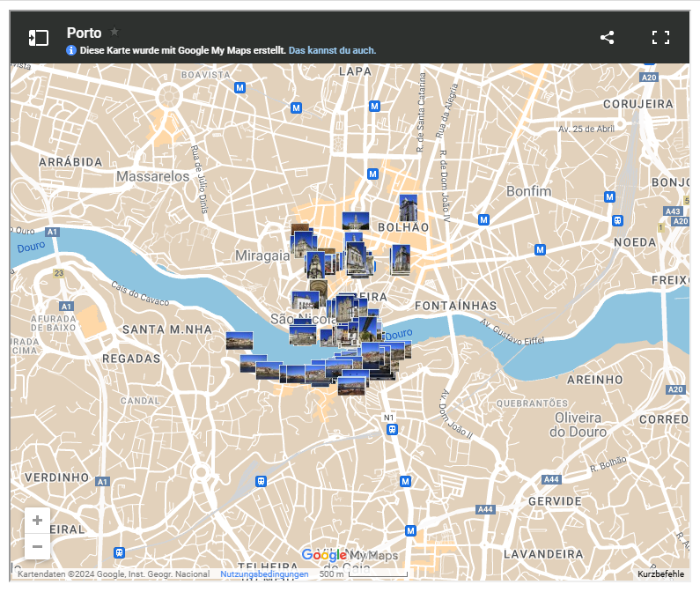
Task: Click the Kurzbefehle shortcuts button
Action: pyautogui.click(x=660, y=574)
